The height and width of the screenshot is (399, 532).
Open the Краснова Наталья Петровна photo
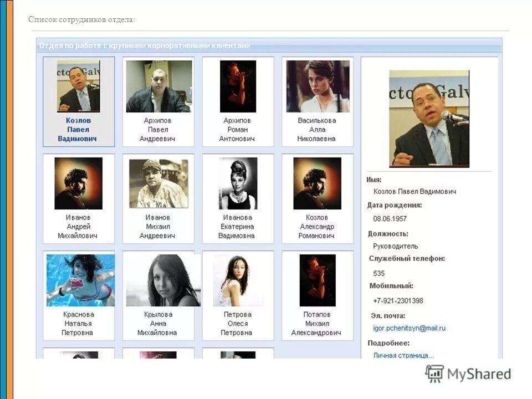(80, 280)
